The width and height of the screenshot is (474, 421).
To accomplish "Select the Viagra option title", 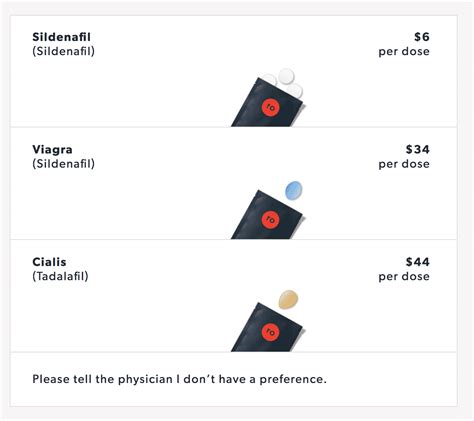I will pos(52,149).
